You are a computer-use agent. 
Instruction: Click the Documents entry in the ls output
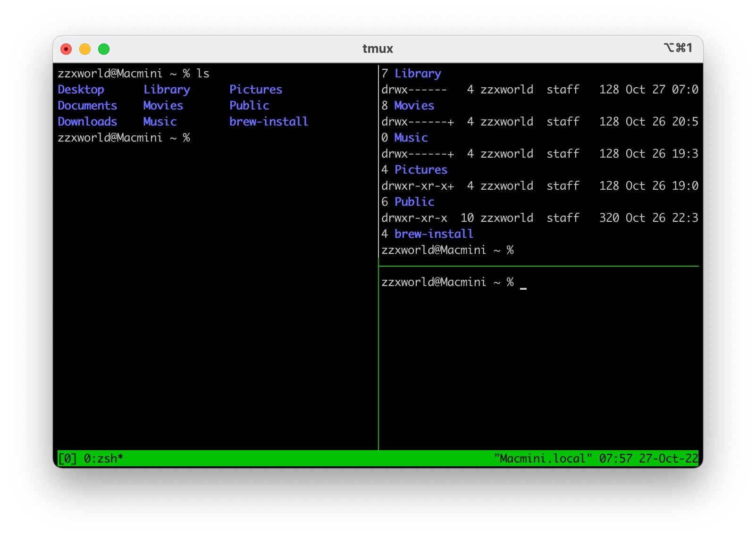tap(87, 105)
